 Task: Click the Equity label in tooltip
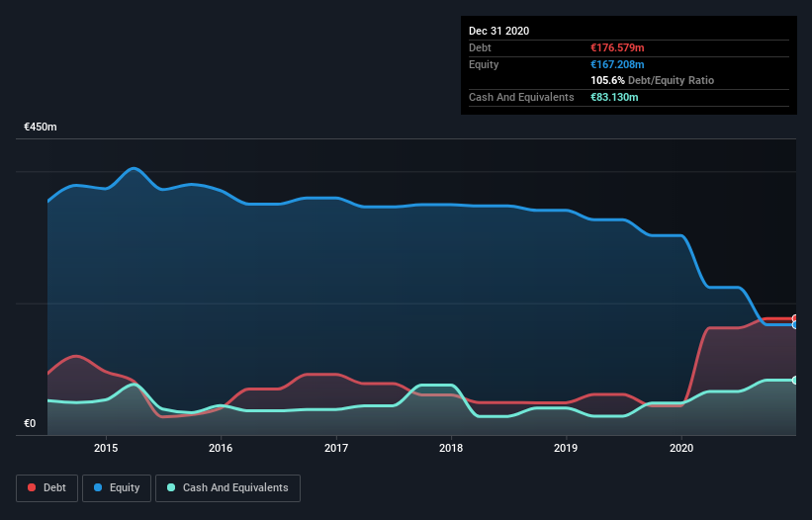pos(484,64)
